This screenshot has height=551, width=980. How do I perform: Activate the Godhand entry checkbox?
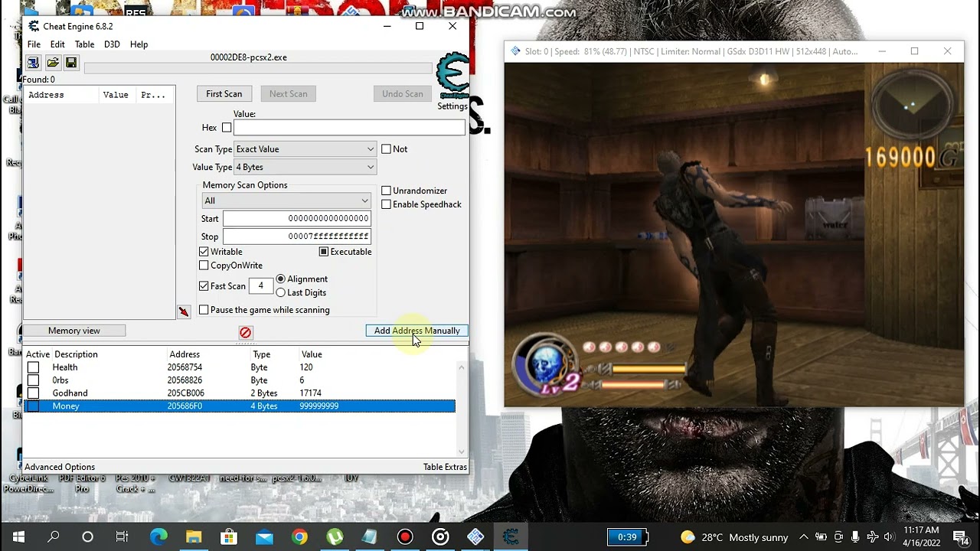coord(33,393)
